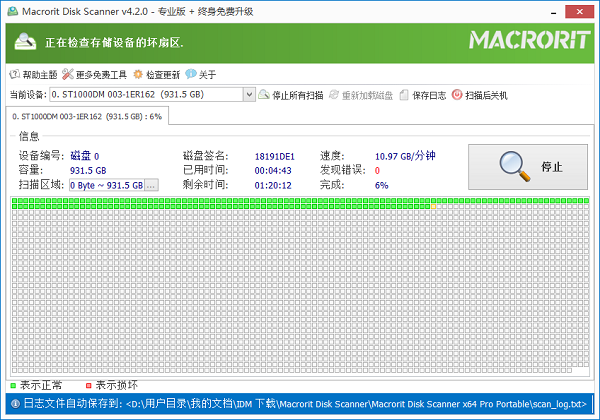Click the scan area range field

105,185
